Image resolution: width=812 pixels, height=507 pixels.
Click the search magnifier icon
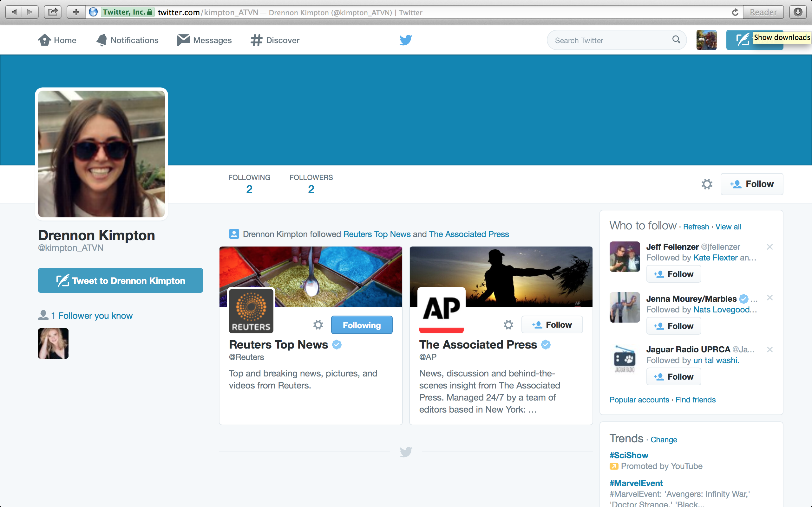pyautogui.click(x=676, y=40)
